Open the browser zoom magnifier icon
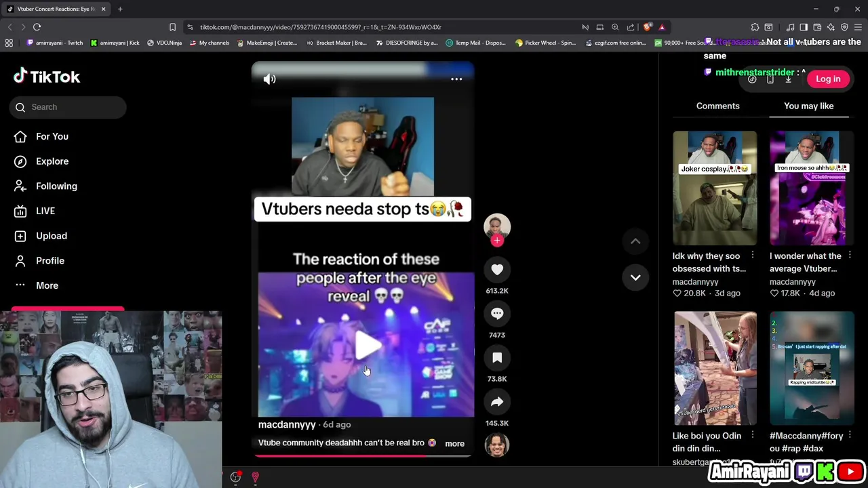The width and height of the screenshot is (868, 488). click(615, 27)
